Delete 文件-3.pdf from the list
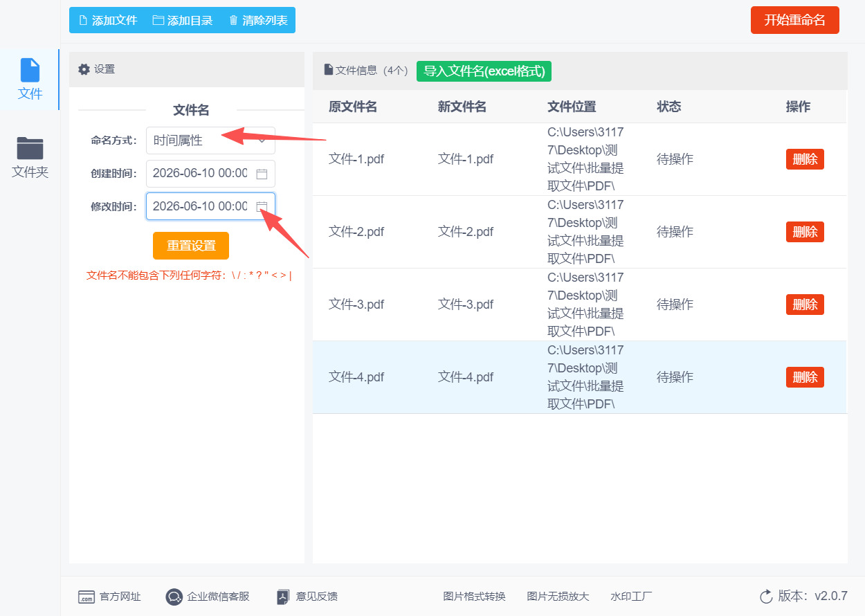 click(x=805, y=305)
